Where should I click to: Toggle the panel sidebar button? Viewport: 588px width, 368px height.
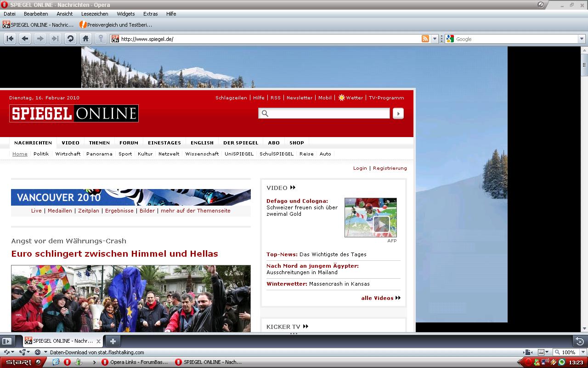6,341
